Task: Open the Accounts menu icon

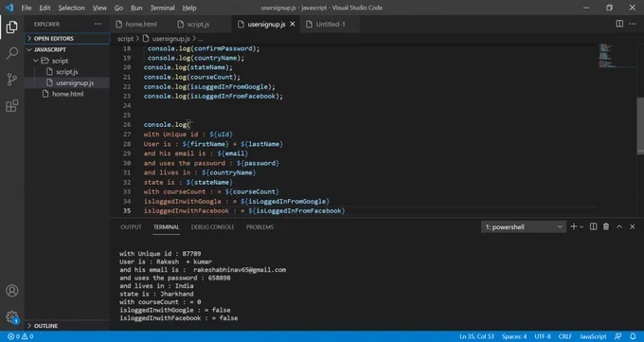Action: pos(12,291)
